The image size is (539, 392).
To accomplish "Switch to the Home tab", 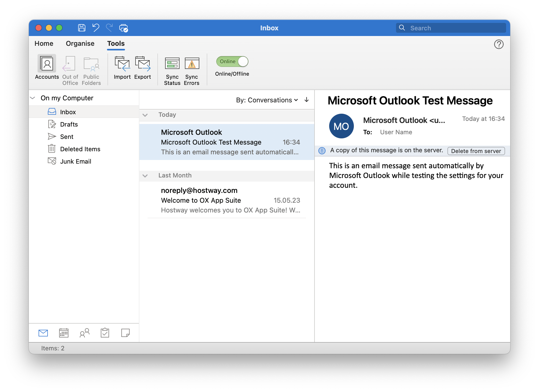I will [44, 43].
